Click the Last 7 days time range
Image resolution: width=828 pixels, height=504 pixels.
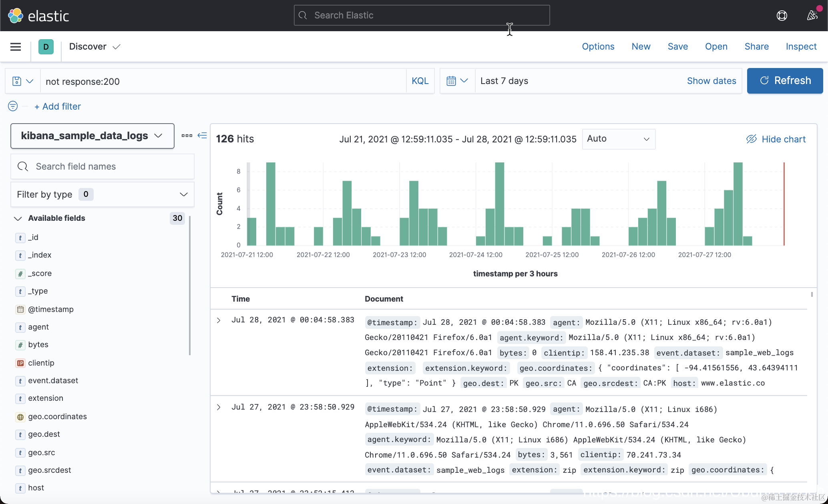[x=504, y=81]
